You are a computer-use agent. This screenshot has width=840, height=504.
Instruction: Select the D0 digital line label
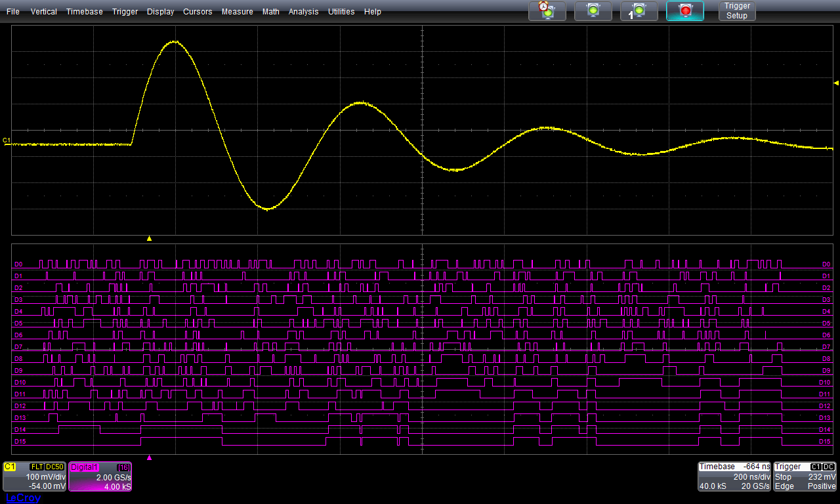[18, 264]
